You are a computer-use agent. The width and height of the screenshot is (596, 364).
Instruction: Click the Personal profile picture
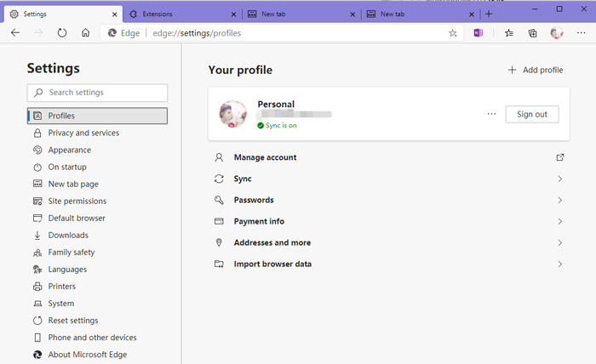coord(232,114)
